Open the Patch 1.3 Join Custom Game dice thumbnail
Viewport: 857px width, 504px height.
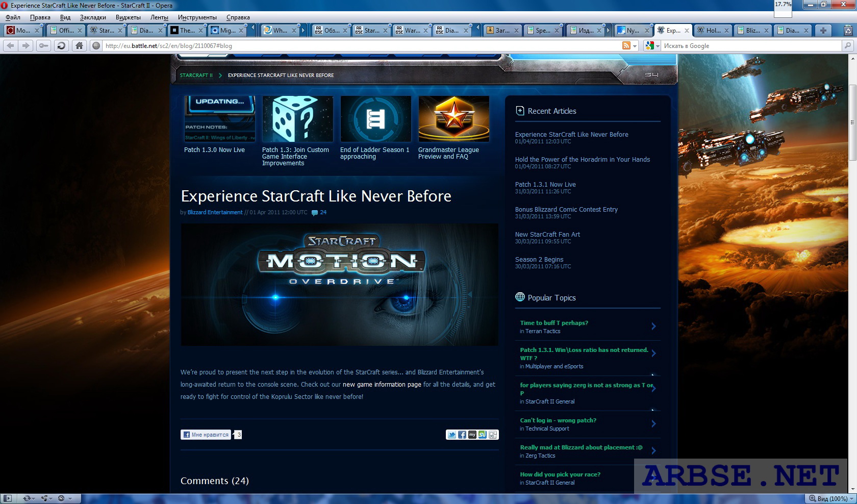tap(297, 119)
